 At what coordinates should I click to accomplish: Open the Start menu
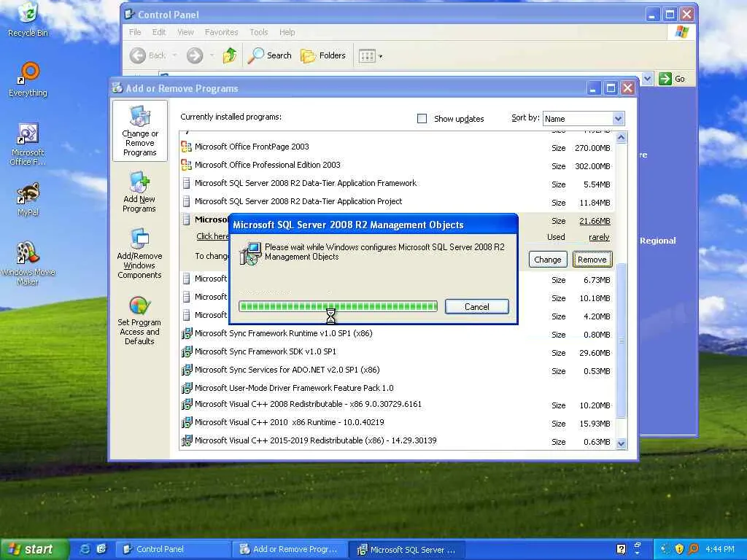click(34, 549)
